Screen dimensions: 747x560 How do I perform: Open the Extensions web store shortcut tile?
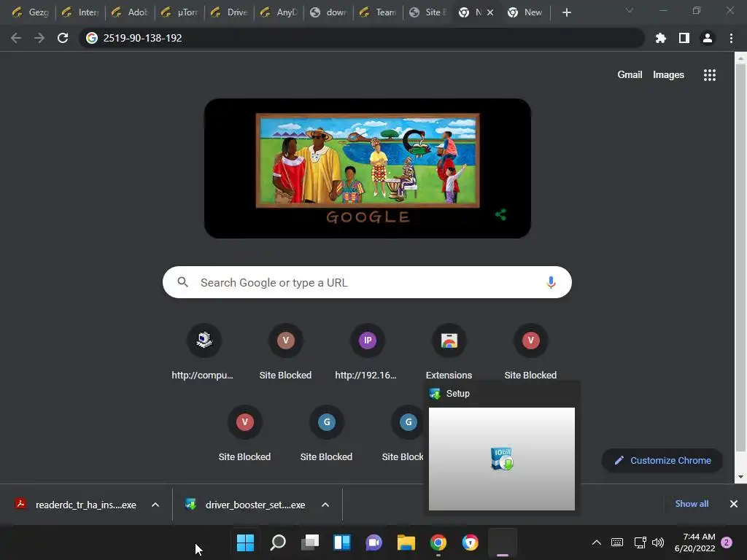pos(449,352)
